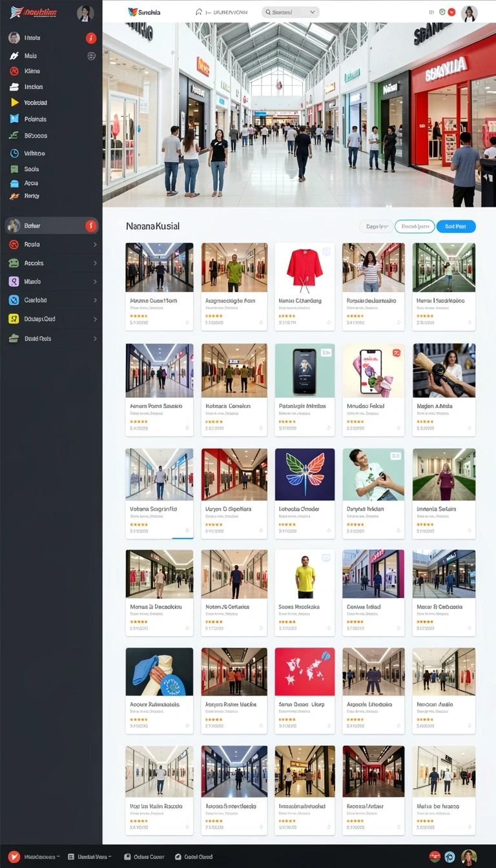The height and width of the screenshot is (868, 496).
Task: Expand the Dotasgt Cled sidebar chevron
Action: 95,319
